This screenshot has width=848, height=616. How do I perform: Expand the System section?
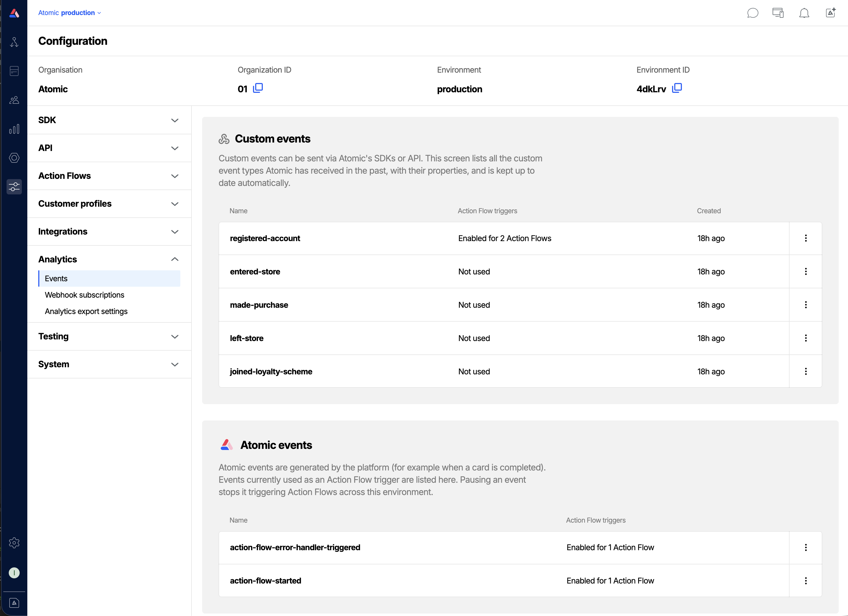(x=109, y=364)
